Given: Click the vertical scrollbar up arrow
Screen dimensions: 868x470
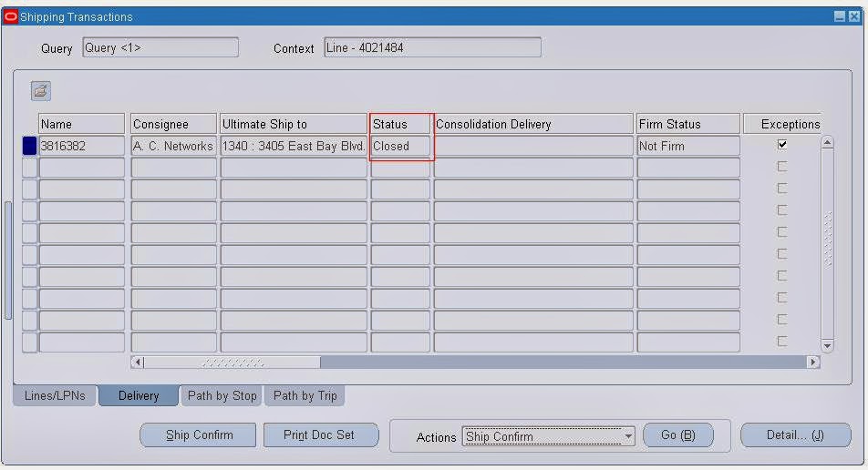Looking at the screenshot, I should (x=827, y=142).
